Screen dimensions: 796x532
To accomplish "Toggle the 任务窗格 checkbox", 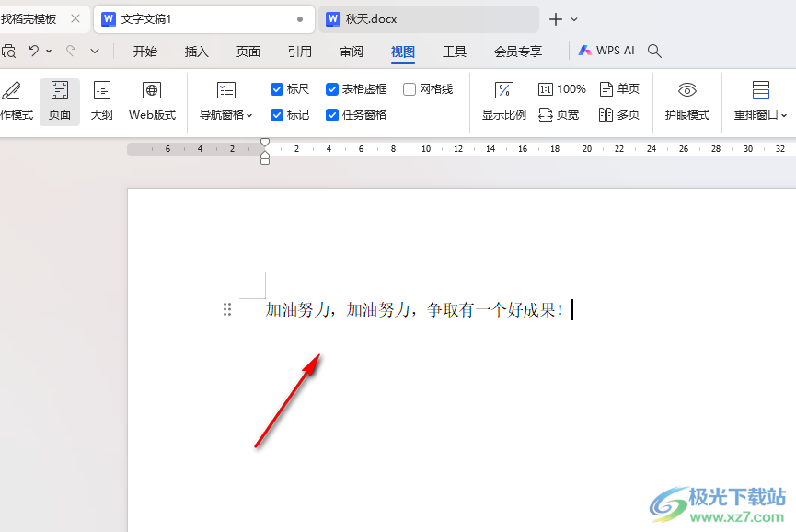I will coord(332,115).
